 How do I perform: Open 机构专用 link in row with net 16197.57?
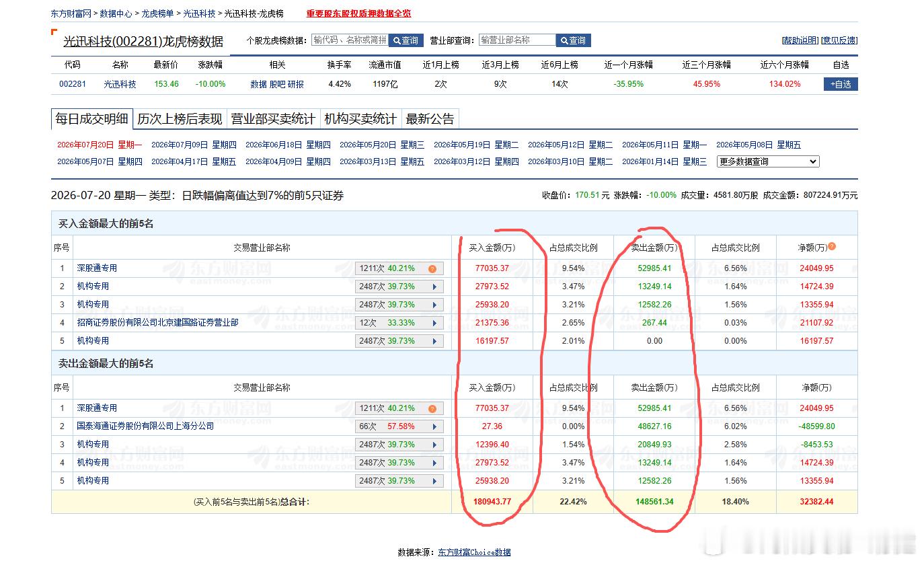point(93,340)
